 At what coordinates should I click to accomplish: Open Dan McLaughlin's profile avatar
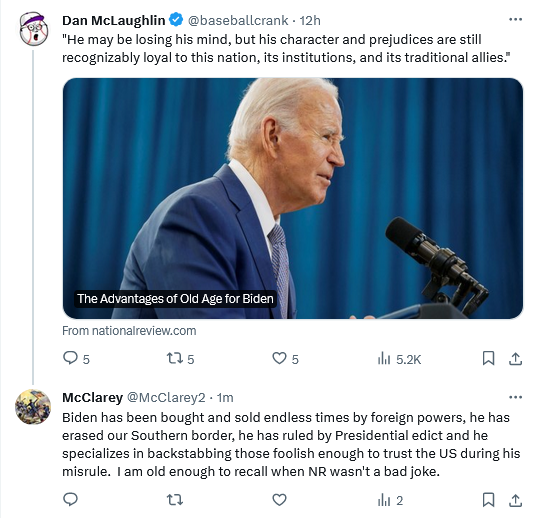point(33,29)
